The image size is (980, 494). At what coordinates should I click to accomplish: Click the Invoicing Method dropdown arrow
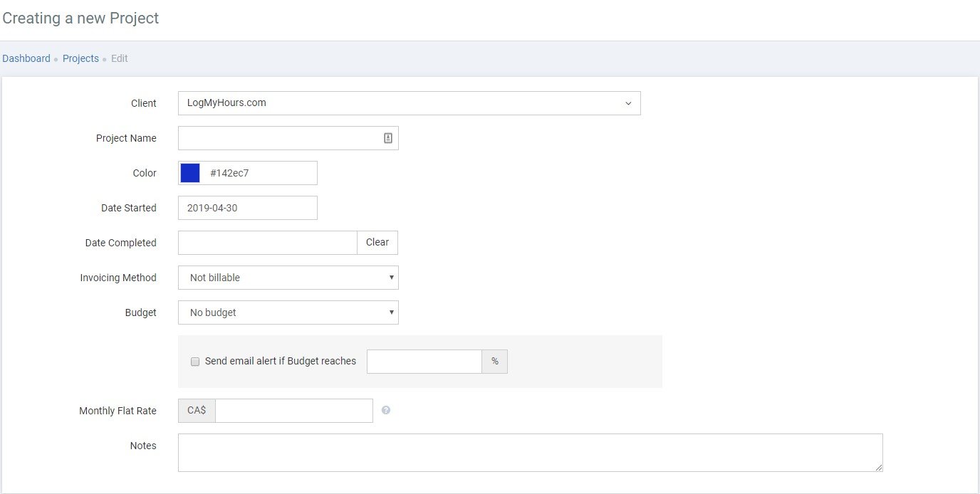[391, 278]
